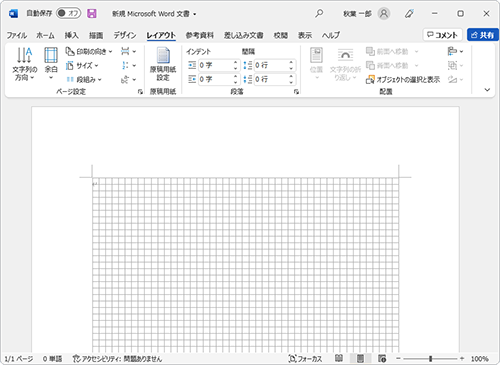Open the page breaks icon dropdown
The image size is (500, 365).
coord(128,51)
